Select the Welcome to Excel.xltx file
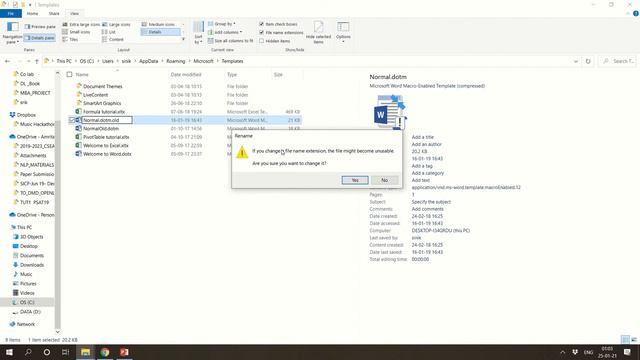 click(x=106, y=145)
